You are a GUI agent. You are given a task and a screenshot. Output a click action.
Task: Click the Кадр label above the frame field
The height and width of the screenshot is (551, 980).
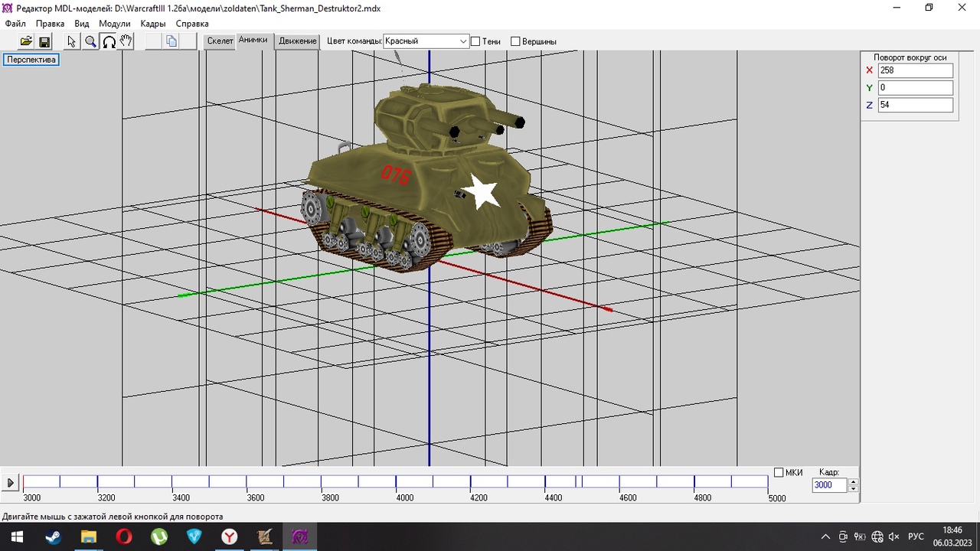pos(829,472)
